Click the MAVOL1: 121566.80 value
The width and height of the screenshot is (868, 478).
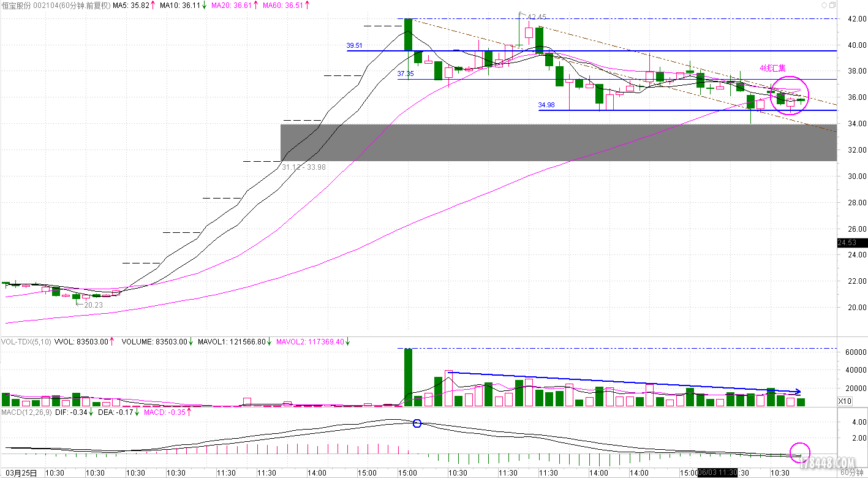pyautogui.click(x=232, y=341)
